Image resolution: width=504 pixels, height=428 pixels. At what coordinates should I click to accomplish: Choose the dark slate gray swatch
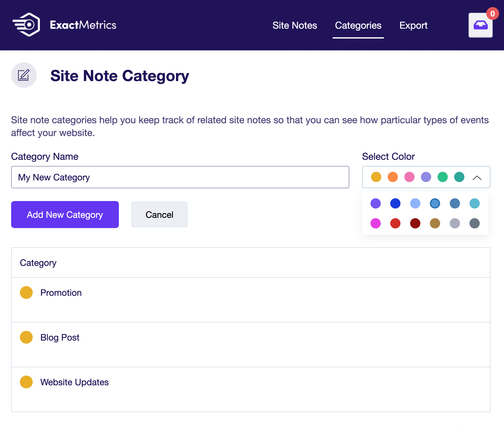tap(474, 223)
